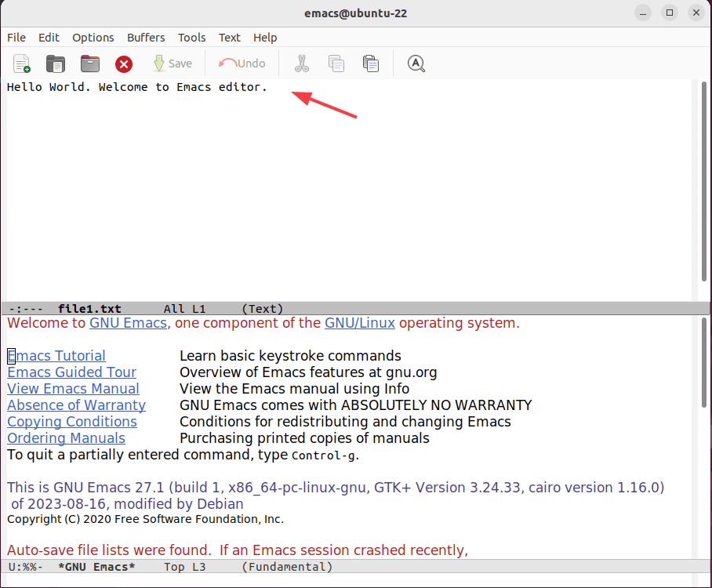Open the Options menu
712x588 pixels.
(93, 37)
